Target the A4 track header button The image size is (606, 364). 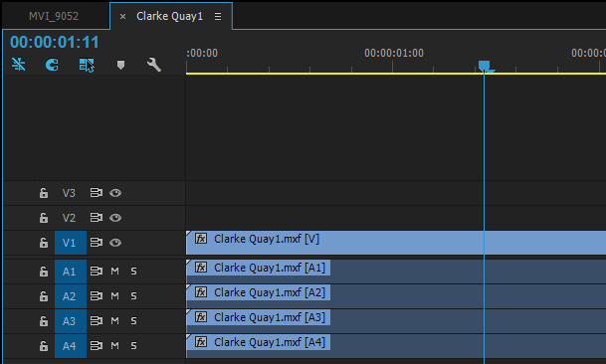pyautogui.click(x=71, y=346)
